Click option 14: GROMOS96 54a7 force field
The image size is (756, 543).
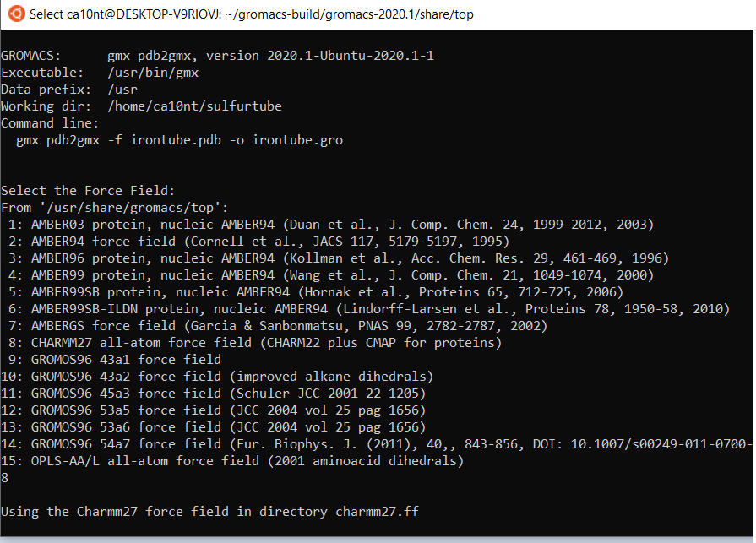tap(377, 443)
